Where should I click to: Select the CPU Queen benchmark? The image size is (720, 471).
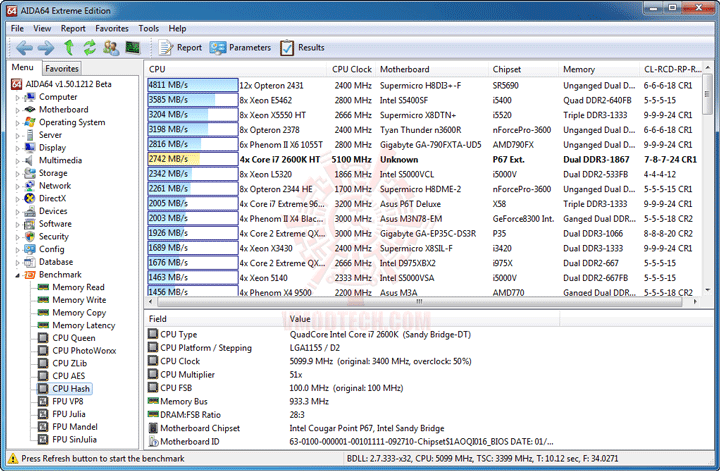coord(73,338)
